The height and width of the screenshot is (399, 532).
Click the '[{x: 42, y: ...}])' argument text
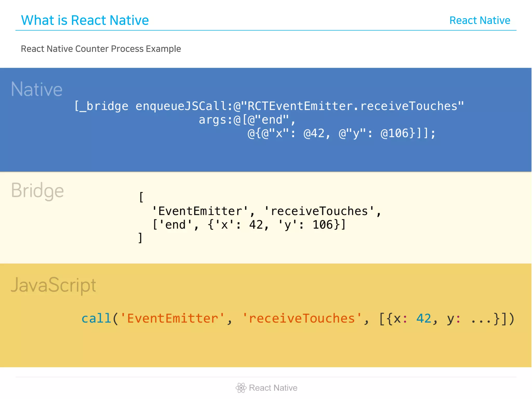coord(447,319)
